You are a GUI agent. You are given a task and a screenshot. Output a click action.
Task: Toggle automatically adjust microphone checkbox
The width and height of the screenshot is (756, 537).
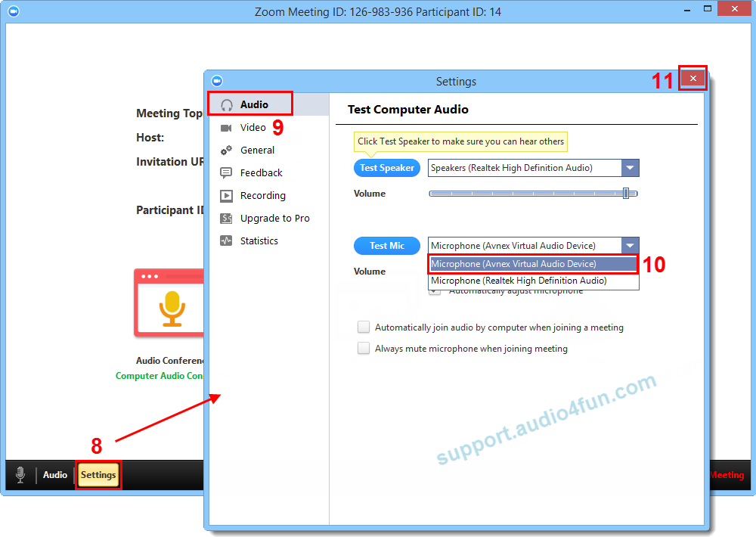click(x=435, y=292)
